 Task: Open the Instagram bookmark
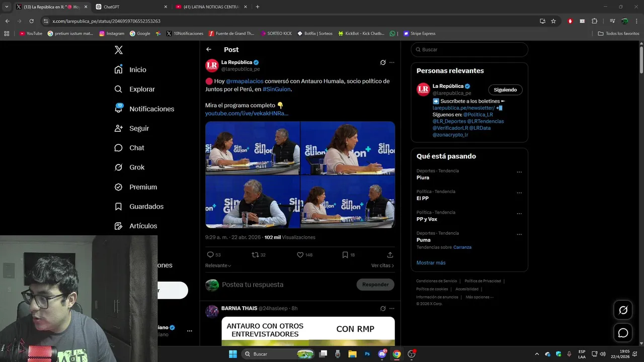click(112, 34)
